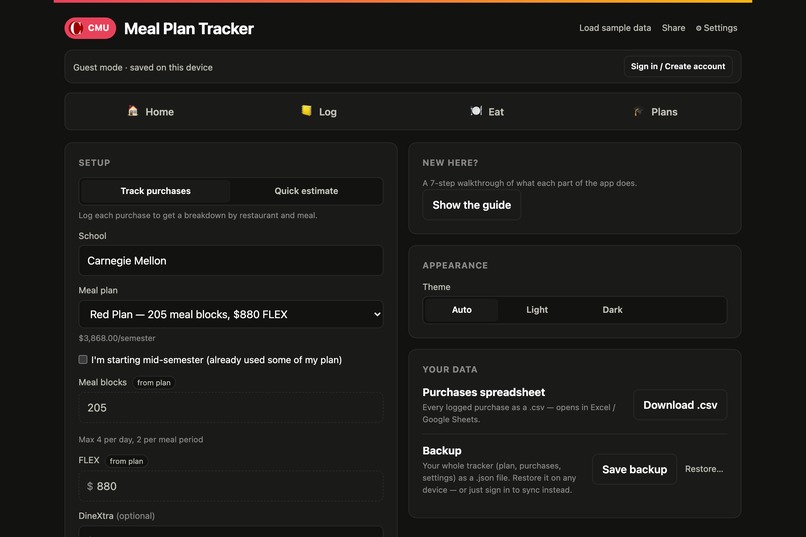The height and width of the screenshot is (537, 806).
Task: Click the School field Carnegie Mellon
Action: 231,261
